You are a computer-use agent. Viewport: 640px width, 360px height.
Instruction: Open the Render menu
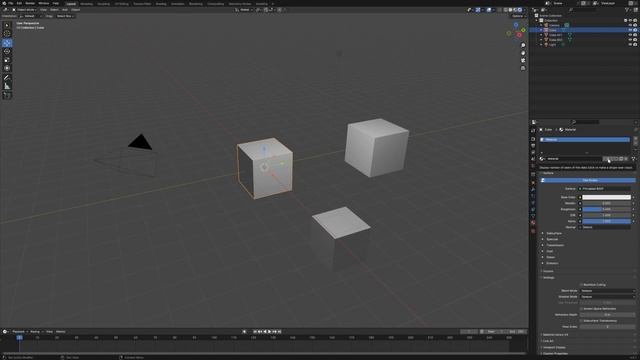tap(30, 3)
